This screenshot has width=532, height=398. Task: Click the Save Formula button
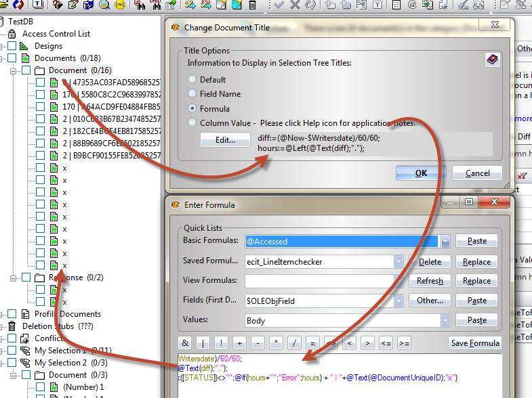(x=474, y=343)
